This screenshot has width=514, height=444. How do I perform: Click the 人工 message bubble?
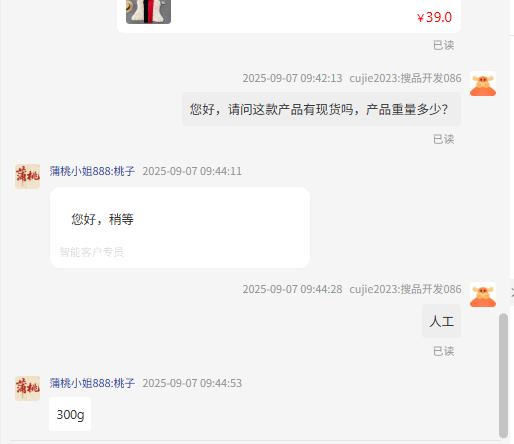click(441, 321)
